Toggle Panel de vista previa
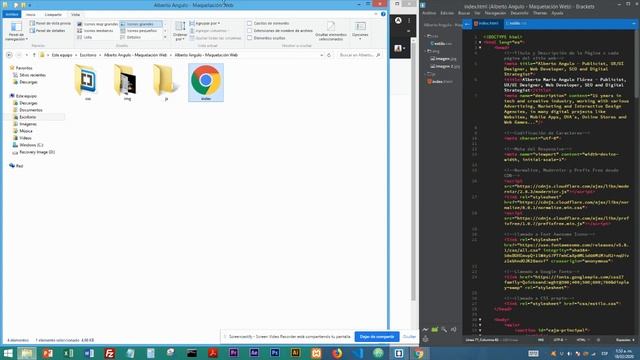The height and width of the screenshot is (360, 640). pos(50,23)
